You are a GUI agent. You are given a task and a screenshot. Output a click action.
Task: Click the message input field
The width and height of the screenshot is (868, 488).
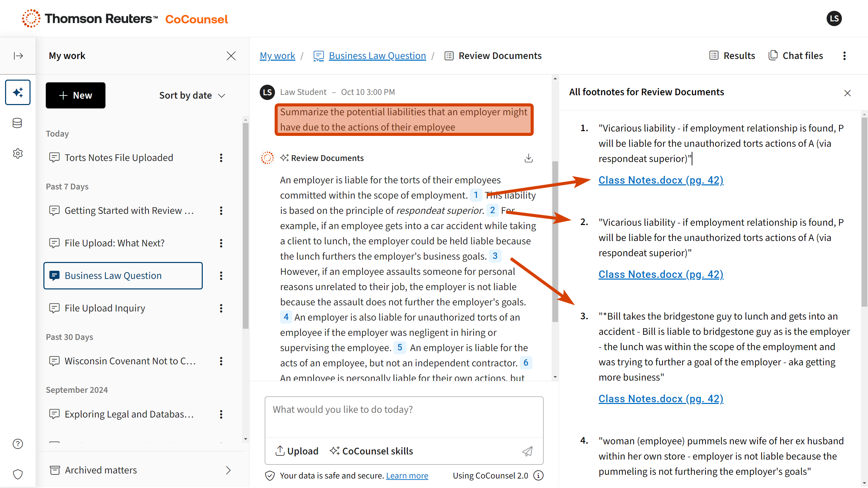click(x=403, y=417)
